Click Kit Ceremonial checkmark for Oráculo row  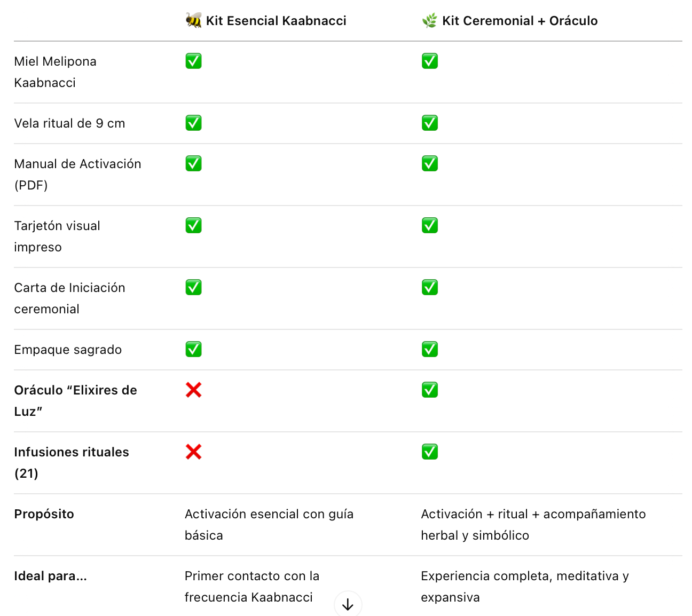pyautogui.click(x=430, y=390)
